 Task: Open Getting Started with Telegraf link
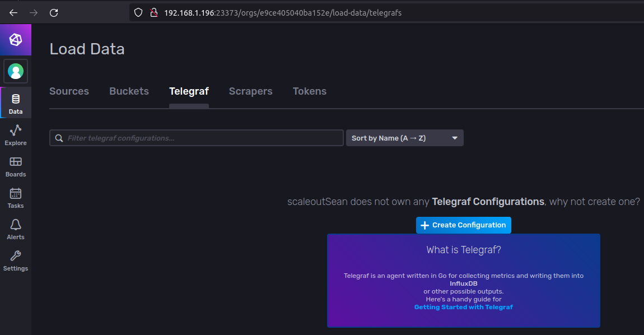pos(463,307)
